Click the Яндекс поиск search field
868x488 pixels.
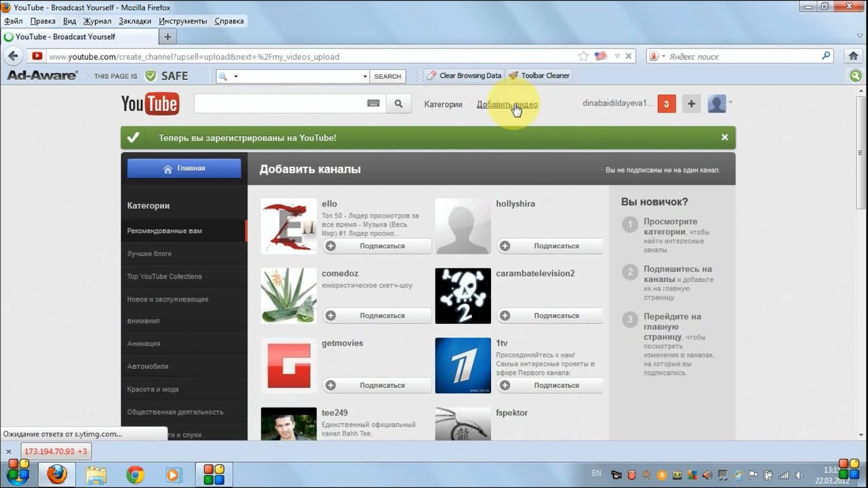click(x=743, y=56)
